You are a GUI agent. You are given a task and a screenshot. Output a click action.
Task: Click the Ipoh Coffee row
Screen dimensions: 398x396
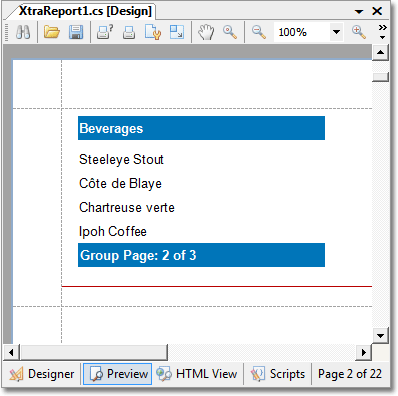point(113,231)
